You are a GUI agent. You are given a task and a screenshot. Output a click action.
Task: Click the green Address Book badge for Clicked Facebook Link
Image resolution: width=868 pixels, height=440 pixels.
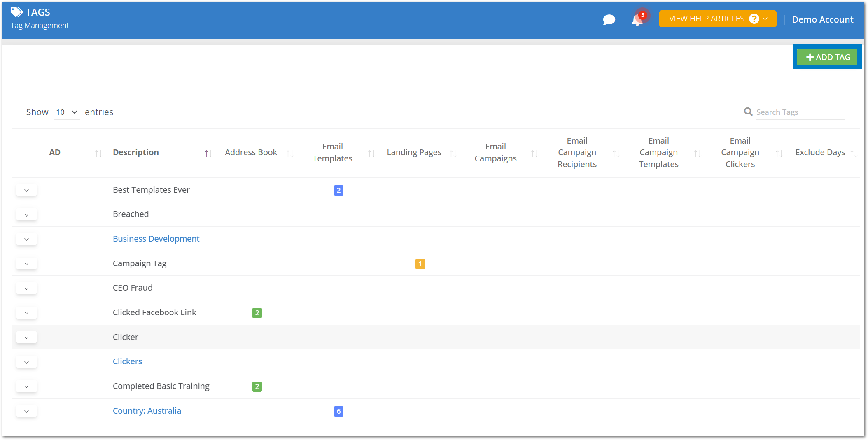[257, 313]
